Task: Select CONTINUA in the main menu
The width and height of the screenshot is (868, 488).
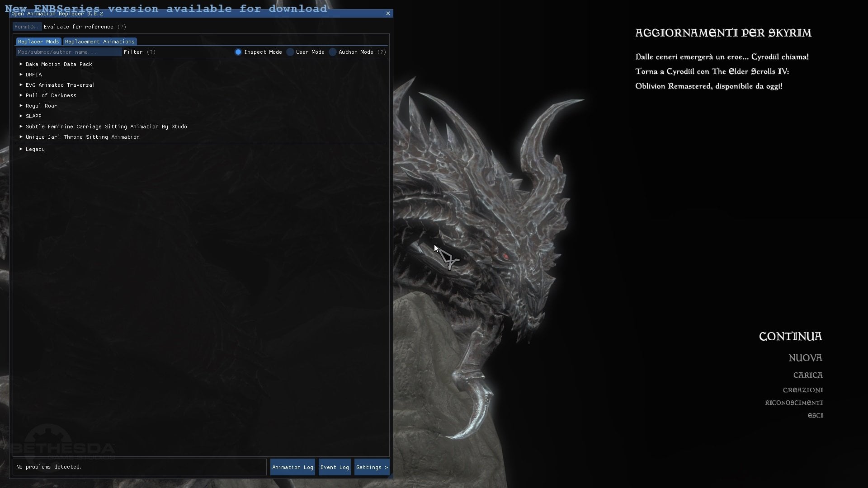Action: (790, 337)
